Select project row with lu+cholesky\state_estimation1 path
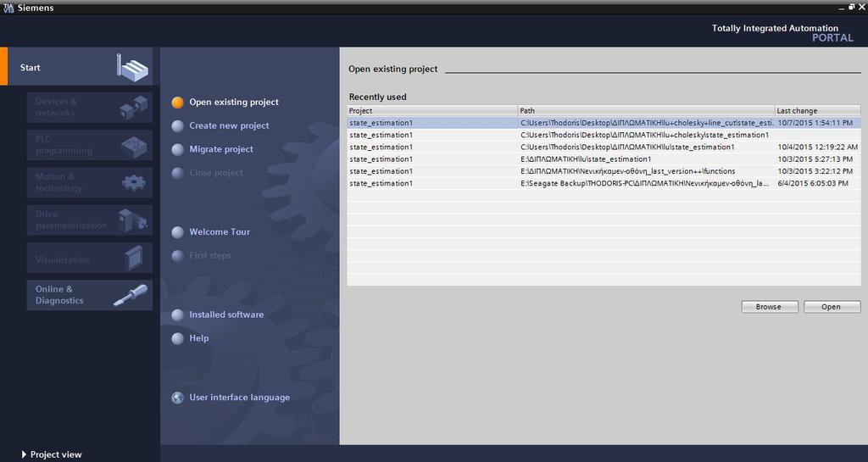The height and width of the screenshot is (462, 868). tap(604, 135)
